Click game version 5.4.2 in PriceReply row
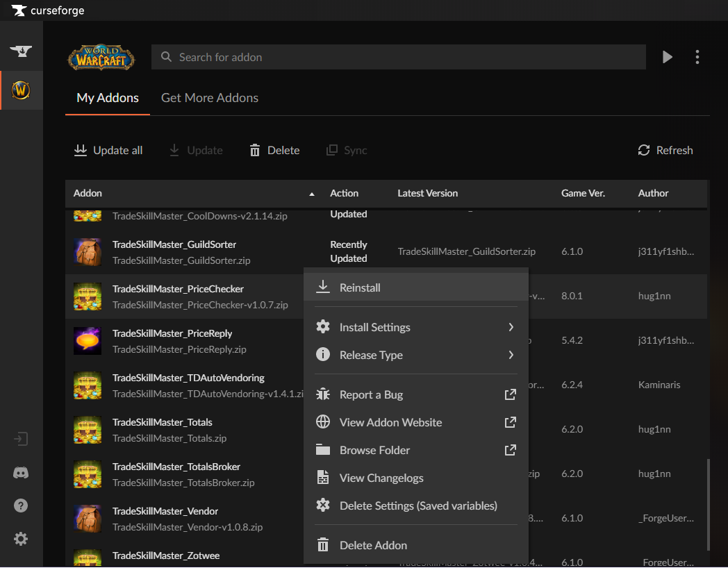The width and height of the screenshot is (728, 568). tap(572, 341)
